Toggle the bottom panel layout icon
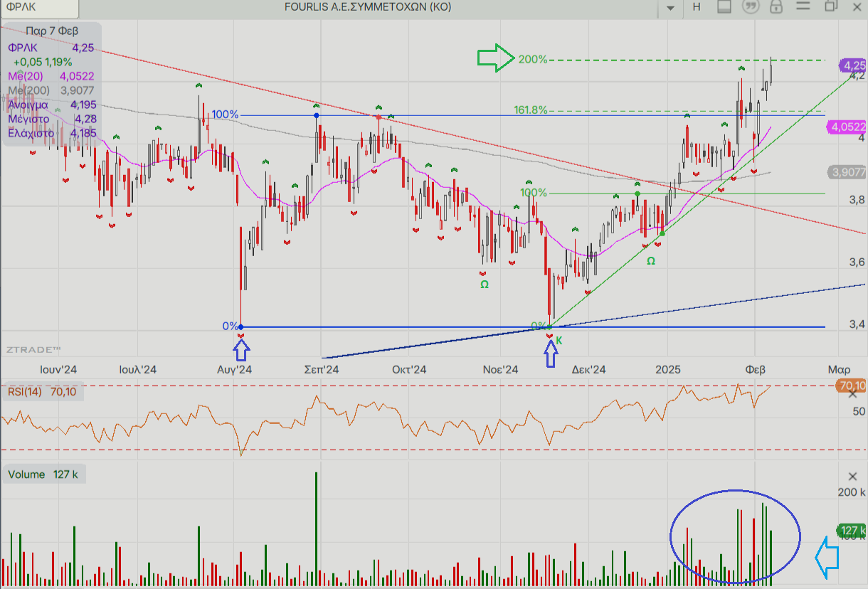Viewport: 868px width, 589px height. point(724,7)
